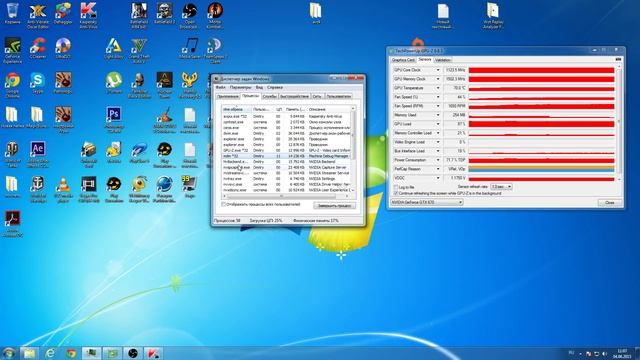Image resolution: width=640 pixels, height=360 pixels.
Task: Sort processes by description column
Action: pyautogui.click(x=329, y=109)
